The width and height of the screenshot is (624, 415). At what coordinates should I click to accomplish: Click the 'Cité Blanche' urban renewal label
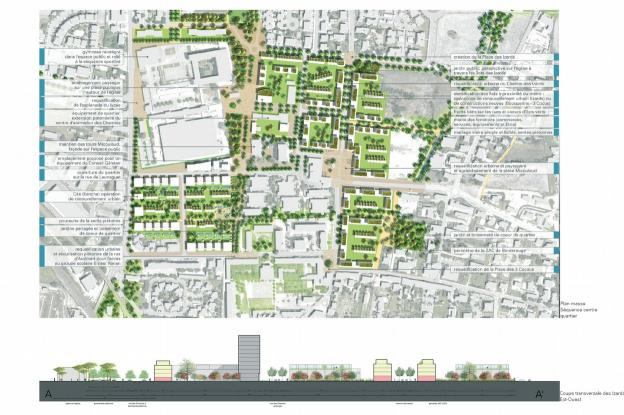(96, 196)
